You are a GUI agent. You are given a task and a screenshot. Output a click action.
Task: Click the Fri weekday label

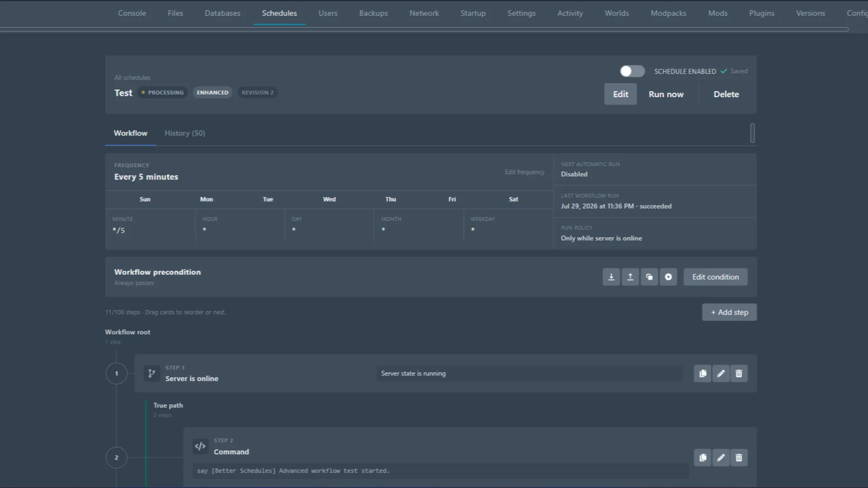tap(452, 199)
